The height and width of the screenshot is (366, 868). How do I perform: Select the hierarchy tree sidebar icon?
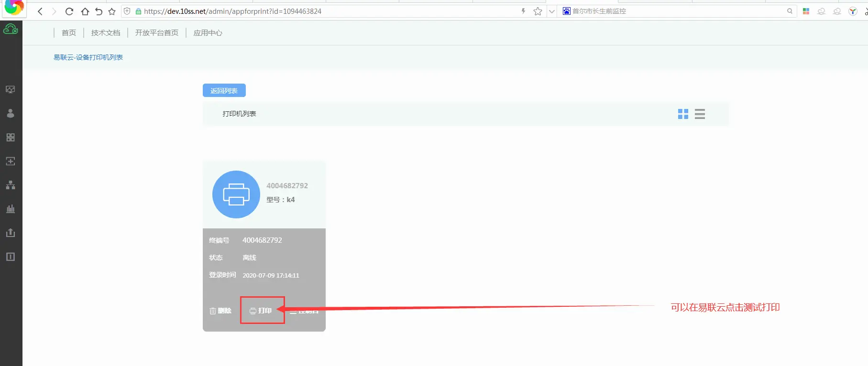[11, 185]
